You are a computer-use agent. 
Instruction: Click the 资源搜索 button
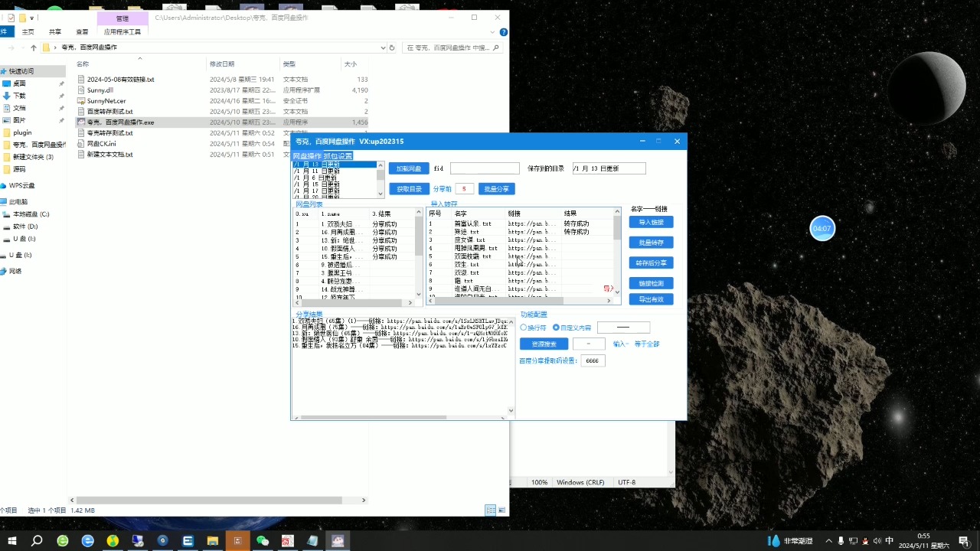(544, 344)
